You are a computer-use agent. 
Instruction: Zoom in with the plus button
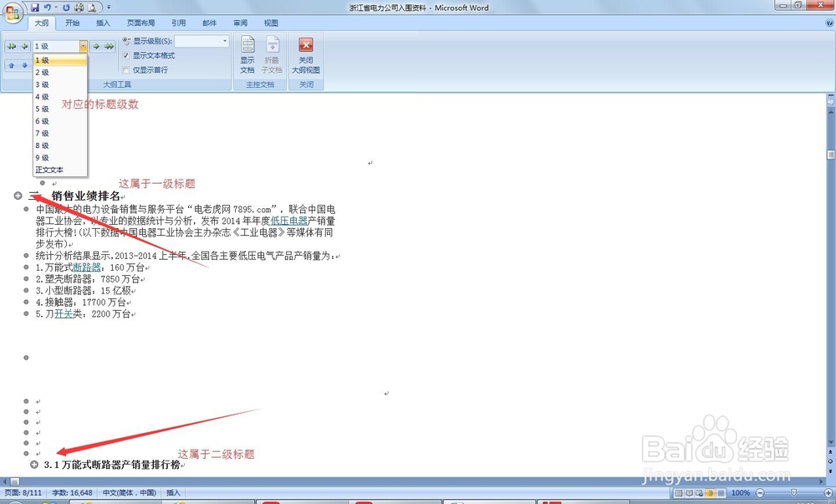tap(828, 493)
